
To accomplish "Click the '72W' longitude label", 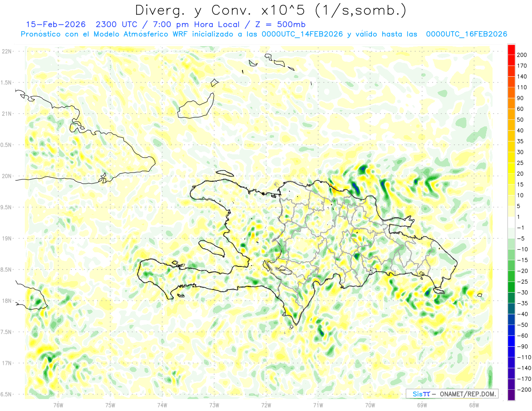I will pos(266,405).
